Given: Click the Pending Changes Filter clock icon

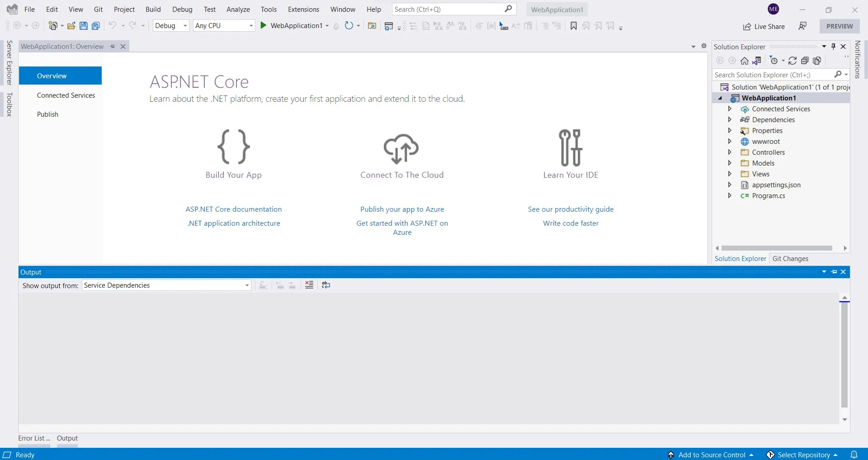Looking at the screenshot, I should 774,61.
